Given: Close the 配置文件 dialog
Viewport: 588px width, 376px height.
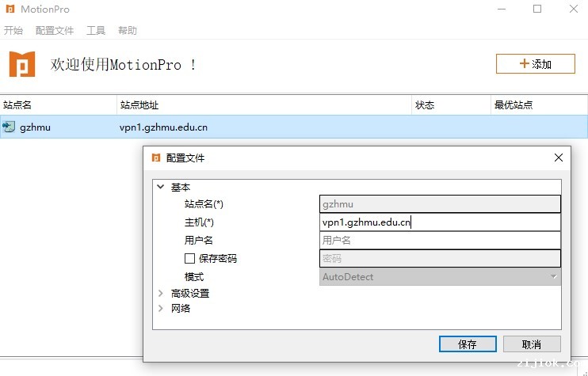Looking at the screenshot, I should tap(558, 158).
